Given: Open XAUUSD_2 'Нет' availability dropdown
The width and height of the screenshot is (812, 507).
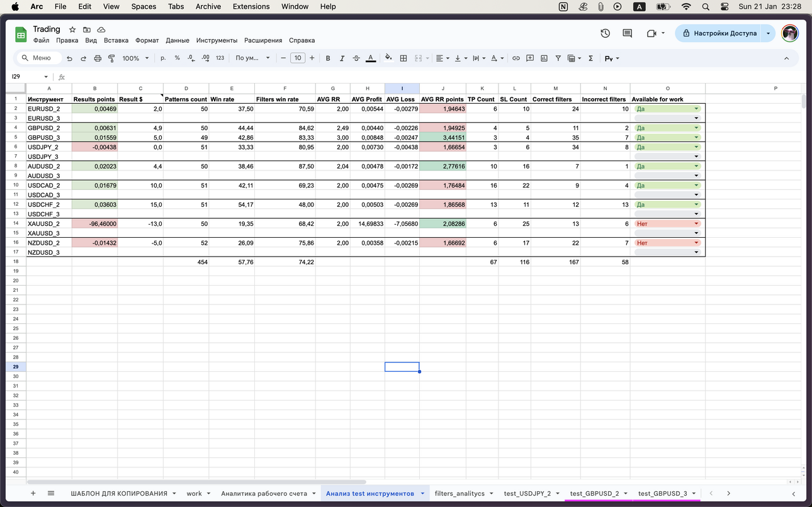Looking at the screenshot, I should tap(696, 223).
